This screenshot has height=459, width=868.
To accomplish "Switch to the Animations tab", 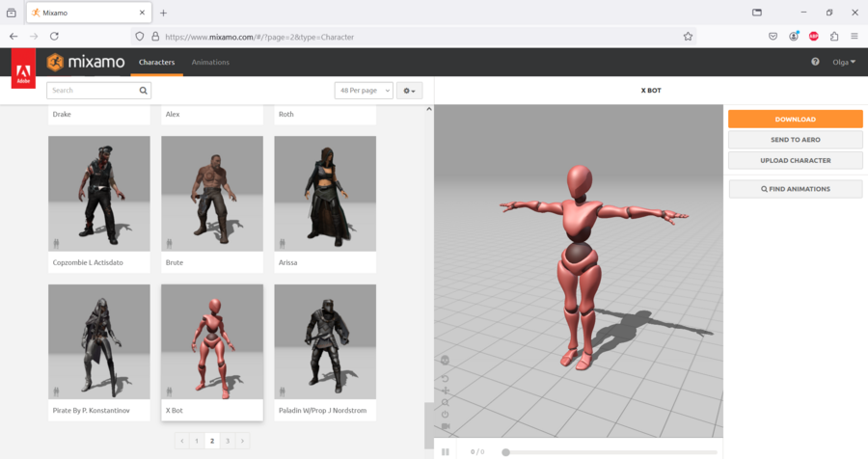I will click(x=210, y=62).
